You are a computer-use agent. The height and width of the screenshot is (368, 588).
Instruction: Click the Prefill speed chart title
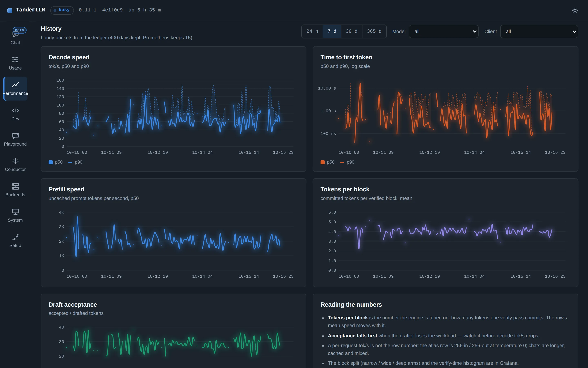(x=66, y=189)
